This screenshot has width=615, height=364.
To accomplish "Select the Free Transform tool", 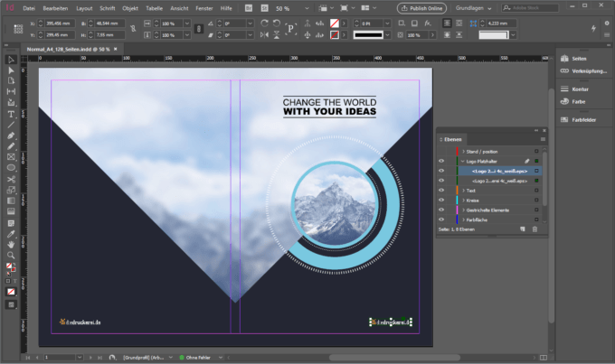I will click(x=11, y=190).
